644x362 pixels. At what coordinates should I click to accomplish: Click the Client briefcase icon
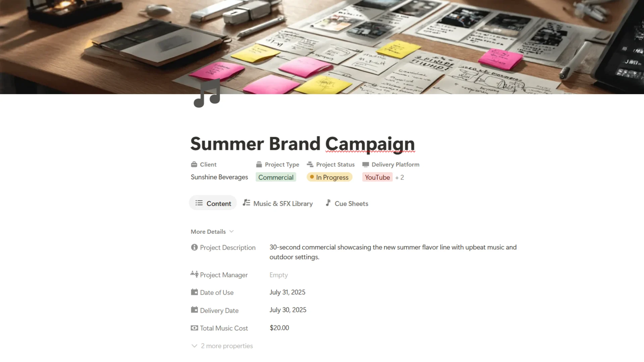[194, 165]
